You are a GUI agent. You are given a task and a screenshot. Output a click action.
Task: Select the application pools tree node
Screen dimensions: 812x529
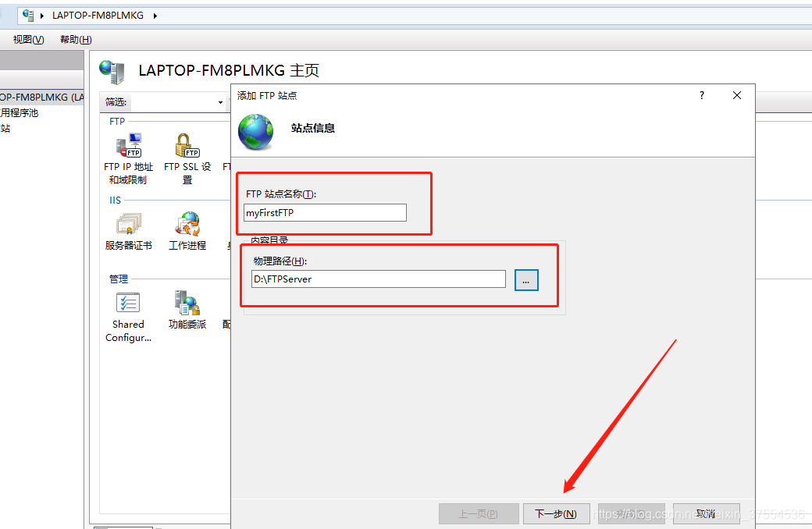19,113
